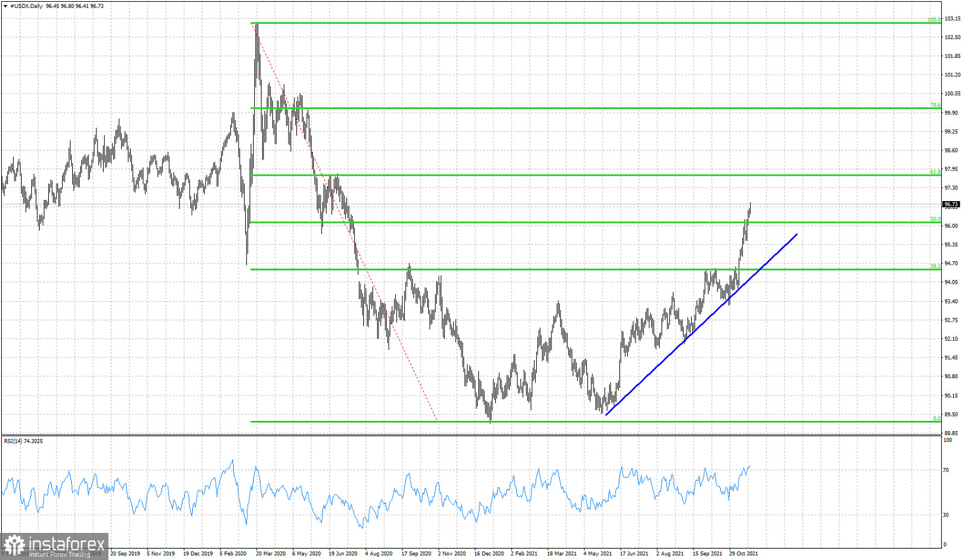Click the 100.0 Fibonacci level label
This screenshot has height=560, width=964.
click(934, 20)
